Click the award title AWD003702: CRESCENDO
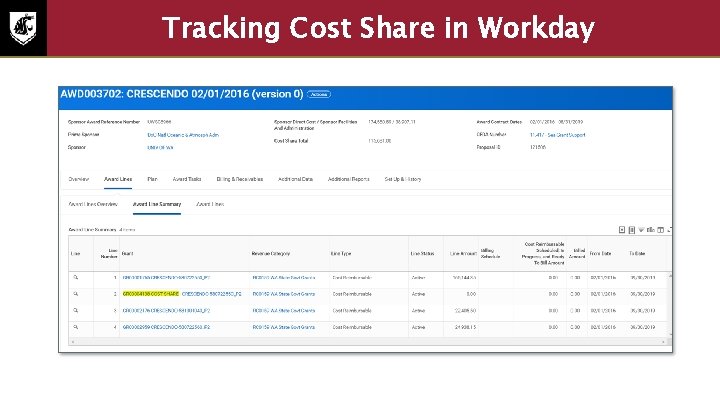This screenshot has height=405, width=720. tap(182, 94)
